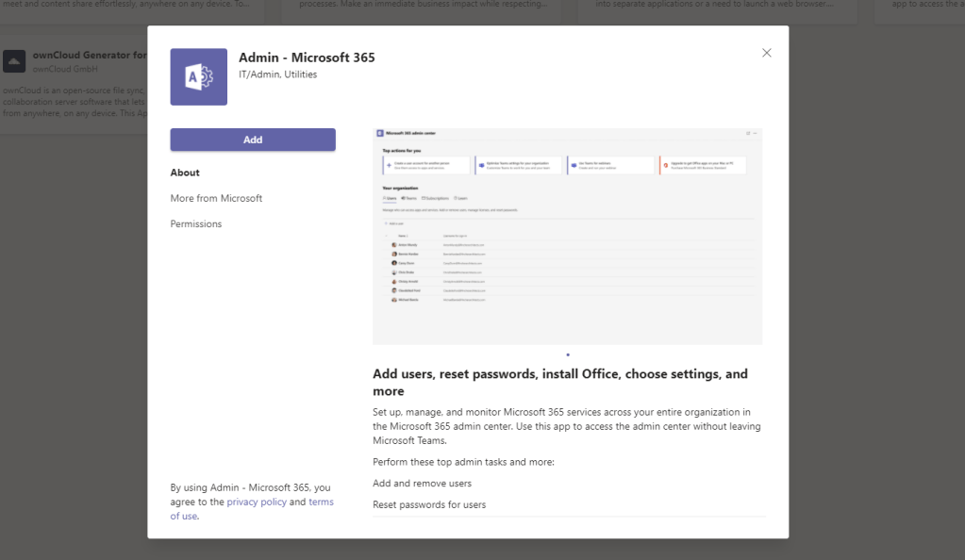Click the Use Teams for webinars card
The image size is (965, 560).
610,166
